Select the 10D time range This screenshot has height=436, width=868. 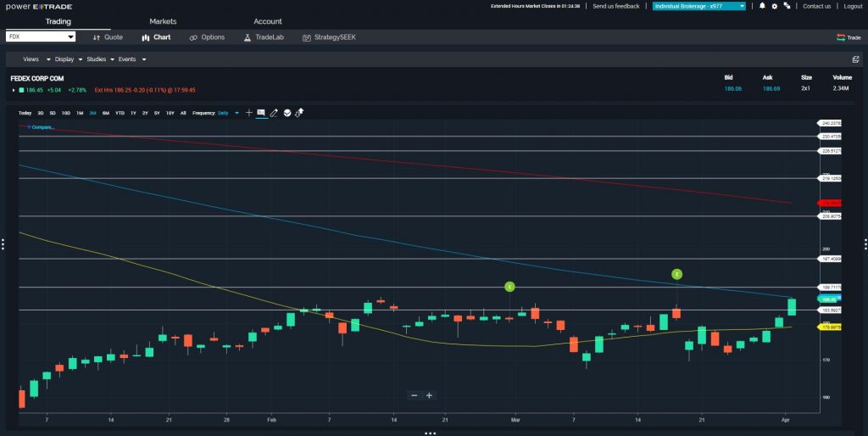click(x=66, y=113)
